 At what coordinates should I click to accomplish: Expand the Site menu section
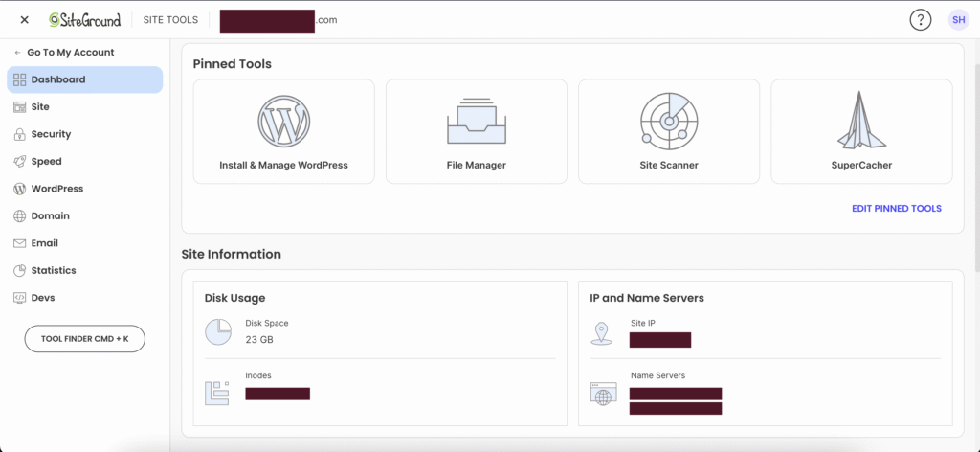point(40,107)
